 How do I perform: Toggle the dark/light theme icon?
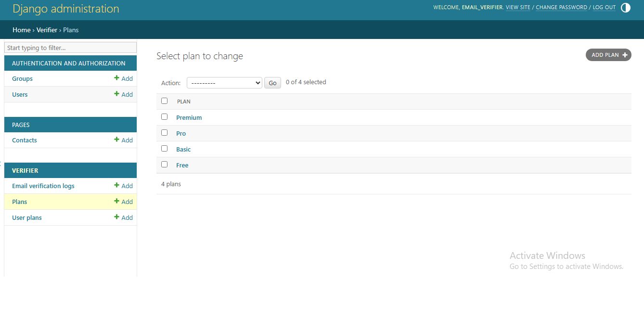coord(625,8)
